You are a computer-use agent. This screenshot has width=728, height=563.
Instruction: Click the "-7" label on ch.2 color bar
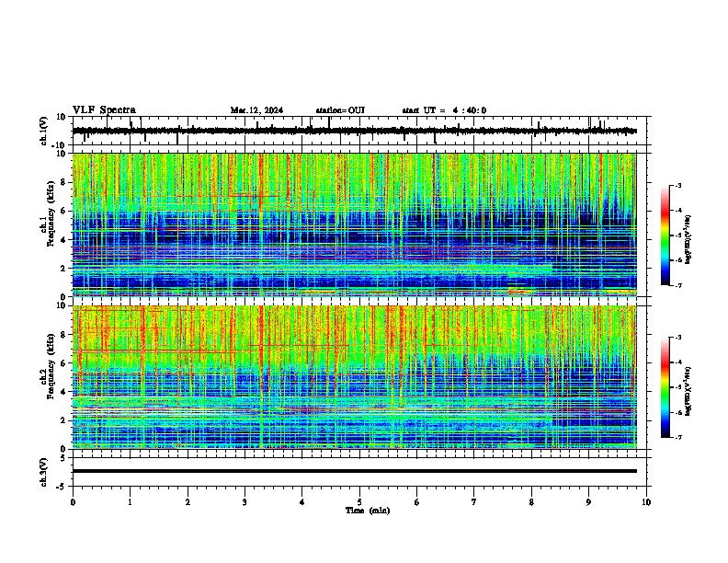[677, 437]
